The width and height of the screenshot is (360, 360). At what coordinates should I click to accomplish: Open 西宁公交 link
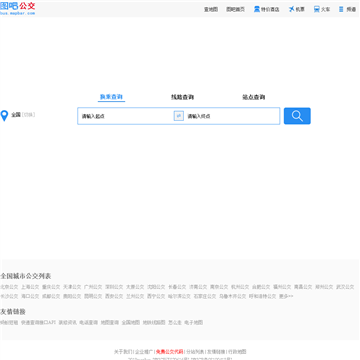[156, 296]
